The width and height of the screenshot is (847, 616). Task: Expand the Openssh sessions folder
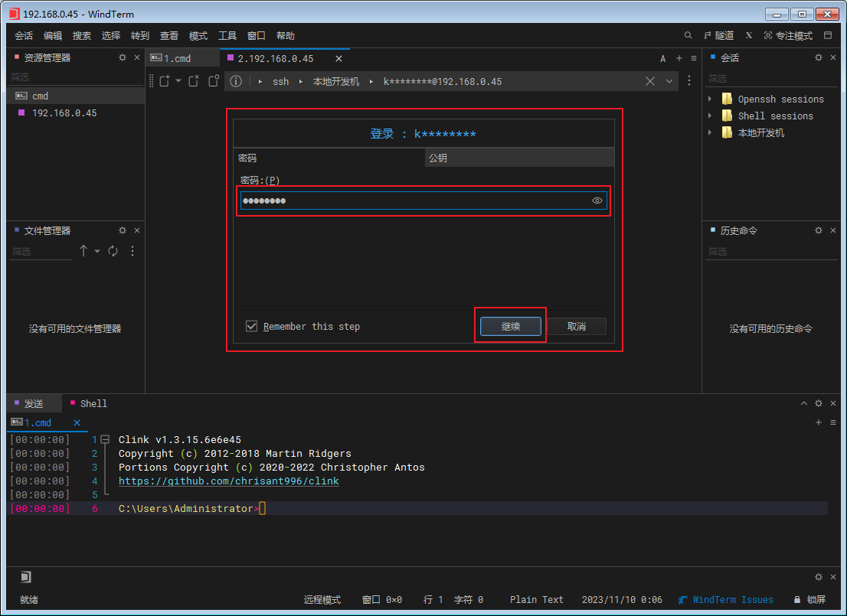click(710, 99)
